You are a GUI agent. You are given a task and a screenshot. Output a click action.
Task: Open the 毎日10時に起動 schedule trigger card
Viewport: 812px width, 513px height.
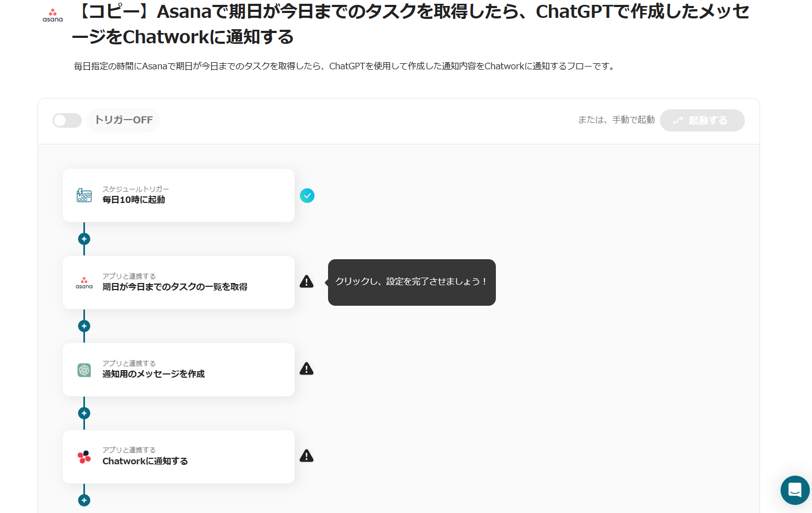click(x=179, y=195)
